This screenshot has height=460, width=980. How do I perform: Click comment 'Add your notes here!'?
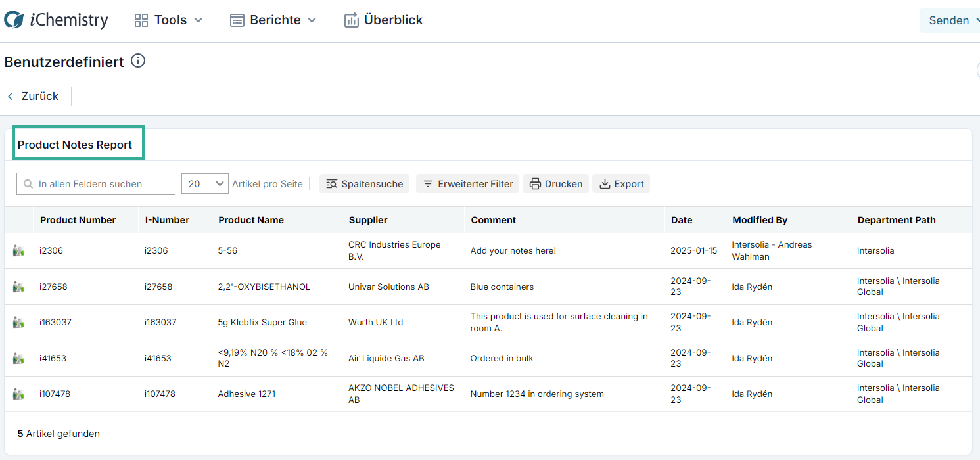(x=513, y=250)
